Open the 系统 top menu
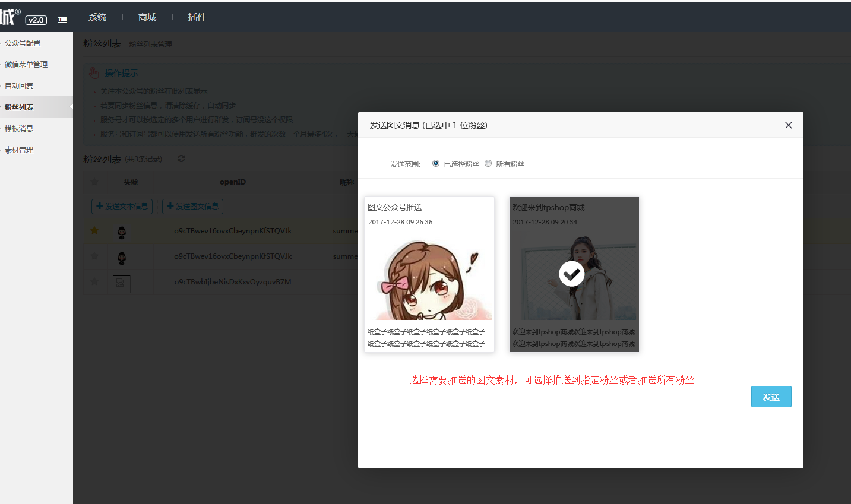The image size is (851, 504). 97,17
